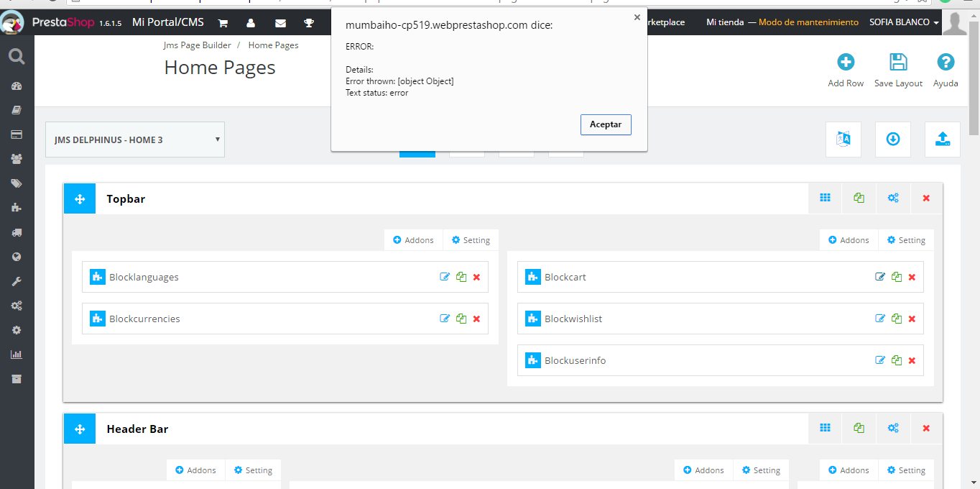Remove the Blockcurrencies addon
Image resolution: width=980 pixels, height=489 pixels.
tap(476, 319)
